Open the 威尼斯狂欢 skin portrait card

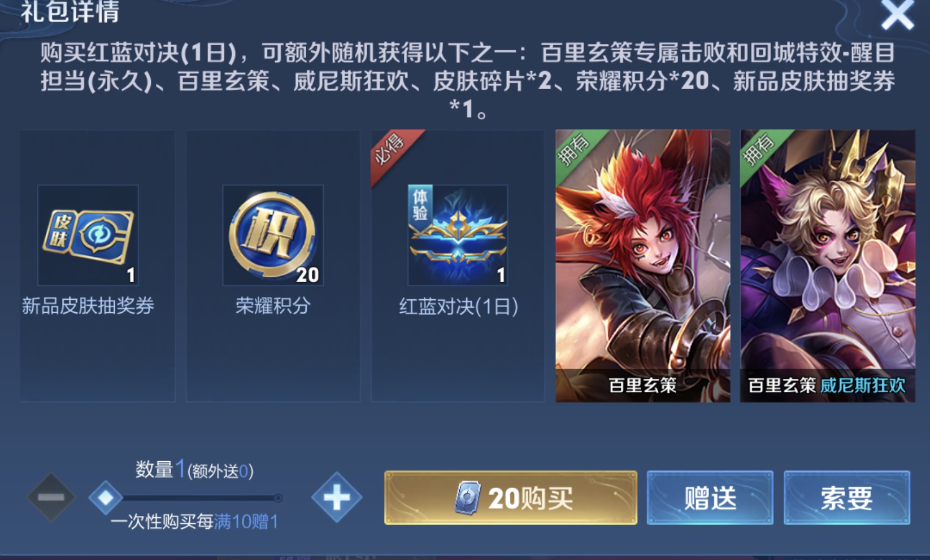(828, 266)
